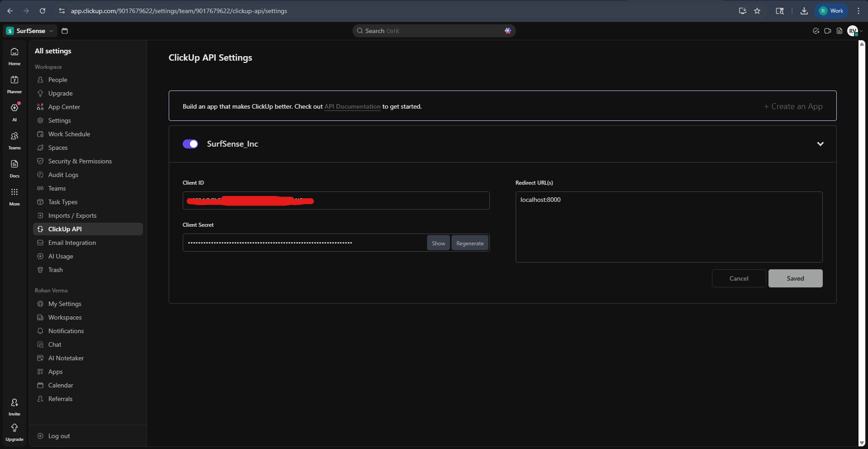This screenshot has width=868, height=449.
Task: Click the calendar icon beside SurfSense workspace name
Action: tap(64, 31)
